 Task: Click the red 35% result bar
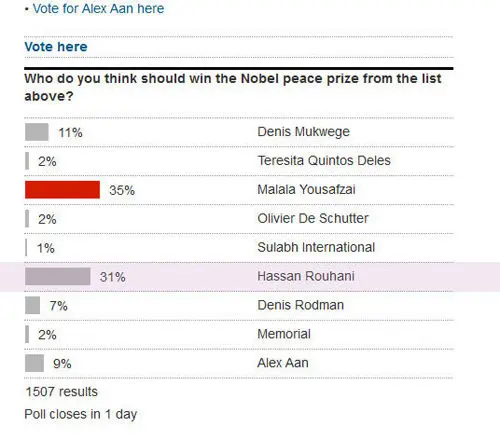click(x=62, y=190)
